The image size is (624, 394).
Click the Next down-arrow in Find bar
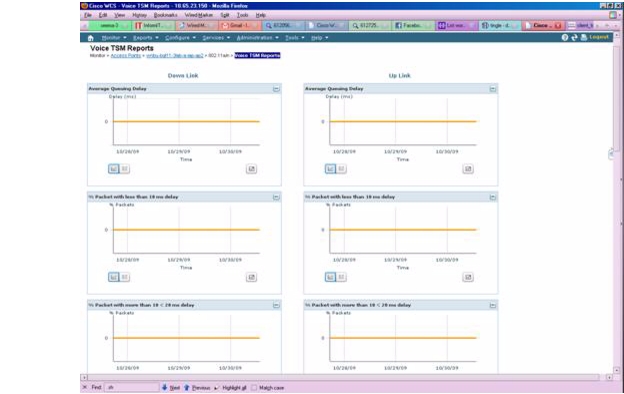164,387
